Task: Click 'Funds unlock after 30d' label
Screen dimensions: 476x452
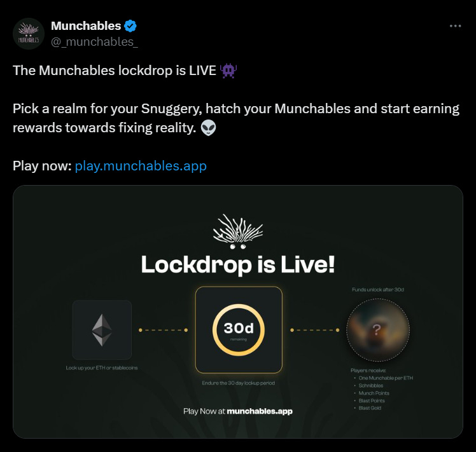Action: click(378, 290)
